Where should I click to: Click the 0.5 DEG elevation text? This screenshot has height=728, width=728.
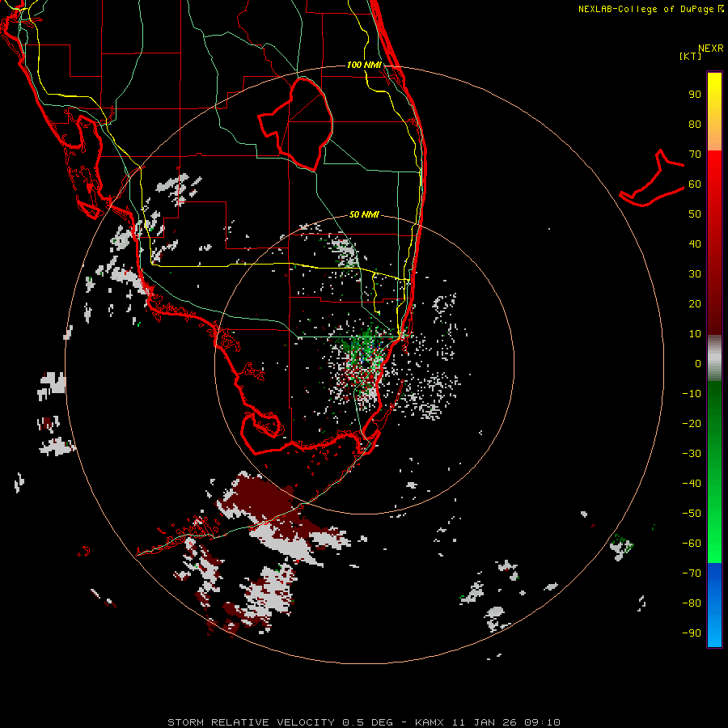367,722
